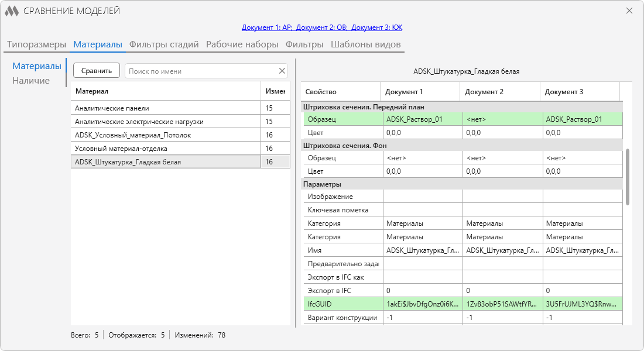Click the properties table vertical scrollbar
Image resolution: width=644 pixels, height=351 pixels.
click(628, 177)
